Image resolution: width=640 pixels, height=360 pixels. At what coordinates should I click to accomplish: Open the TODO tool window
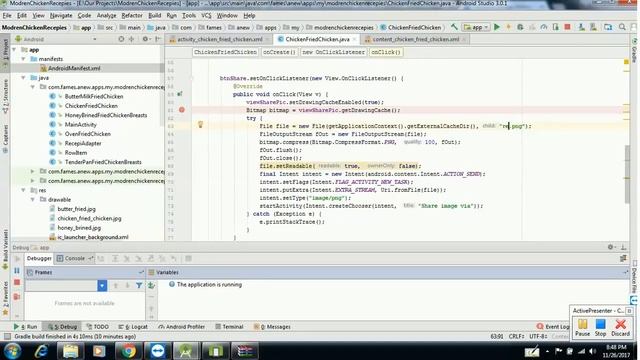click(x=98, y=327)
